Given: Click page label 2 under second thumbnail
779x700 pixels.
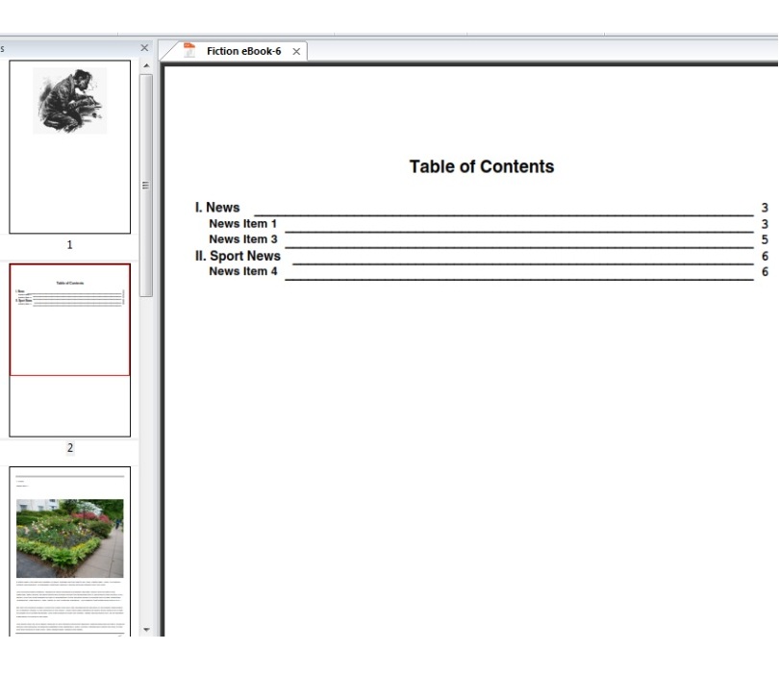Looking at the screenshot, I should [x=70, y=448].
